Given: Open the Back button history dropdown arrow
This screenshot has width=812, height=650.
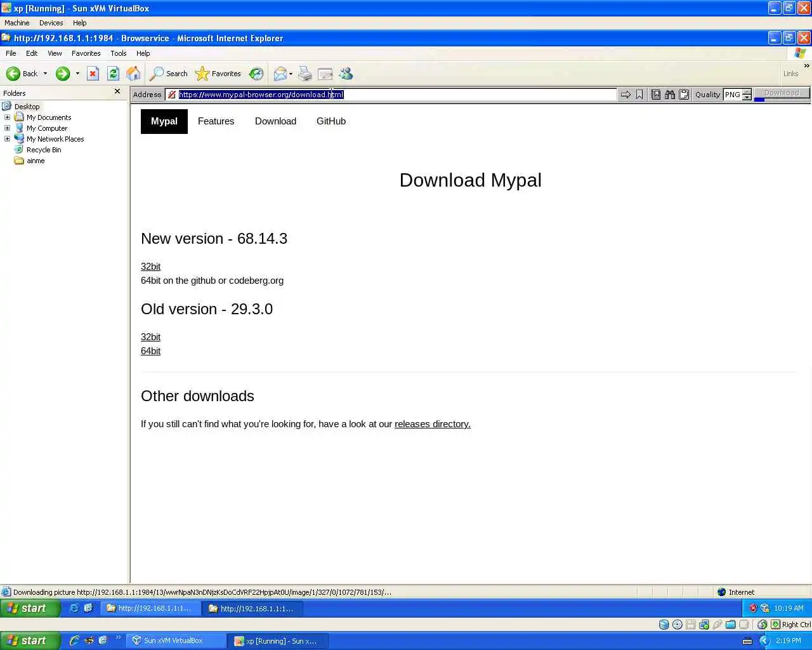Looking at the screenshot, I should 45,74.
